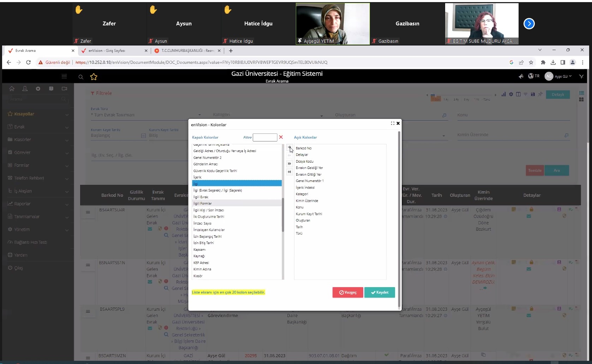Expand Klasörler in sidebar

tap(38, 140)
